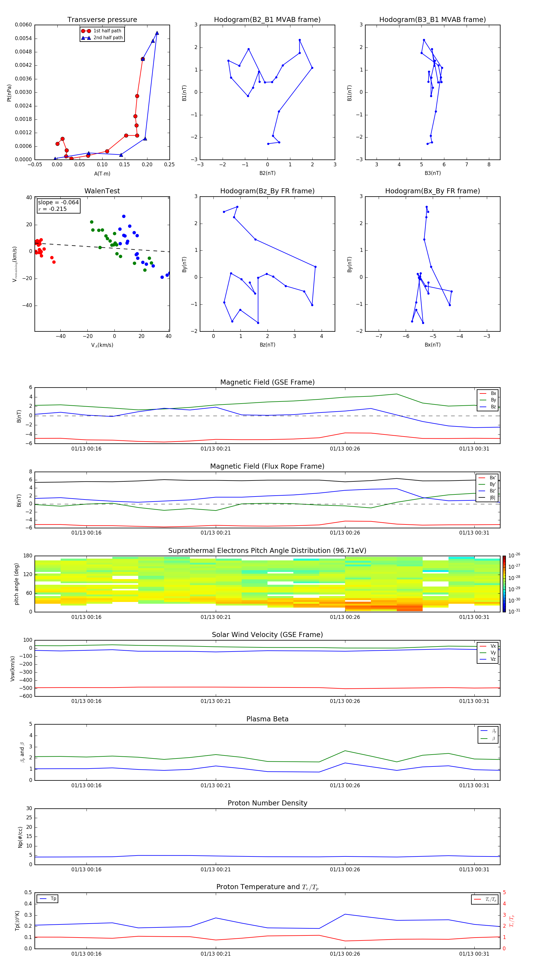The width and height of the screenshot is (535, 980).
Task: Click the 'Plasma Beta' plot title
Action: pyautogui.click(x=267, y=719)
